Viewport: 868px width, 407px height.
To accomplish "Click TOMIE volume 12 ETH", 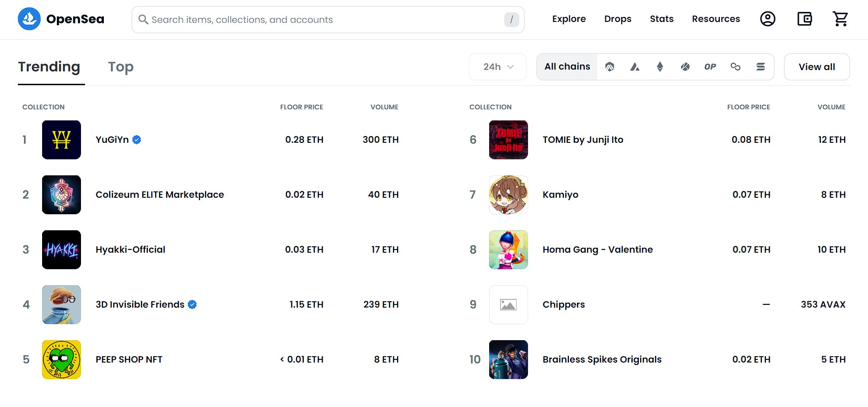I will click(832, 140).
